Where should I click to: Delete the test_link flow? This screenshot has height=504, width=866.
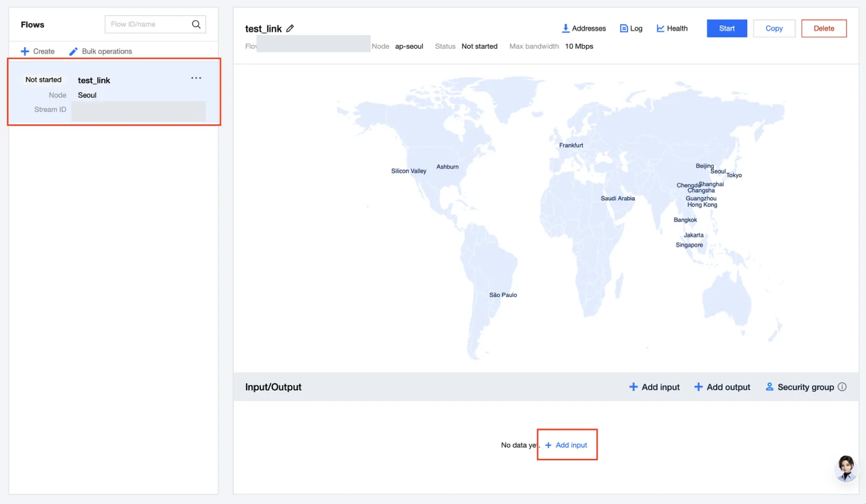click(x=824, y=29)
